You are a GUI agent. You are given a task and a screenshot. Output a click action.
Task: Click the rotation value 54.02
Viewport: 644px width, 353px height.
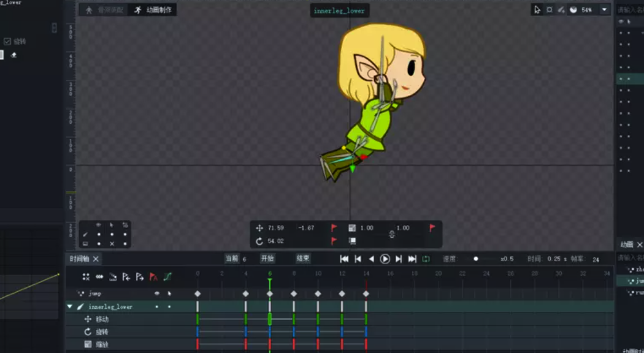(275, 241)
